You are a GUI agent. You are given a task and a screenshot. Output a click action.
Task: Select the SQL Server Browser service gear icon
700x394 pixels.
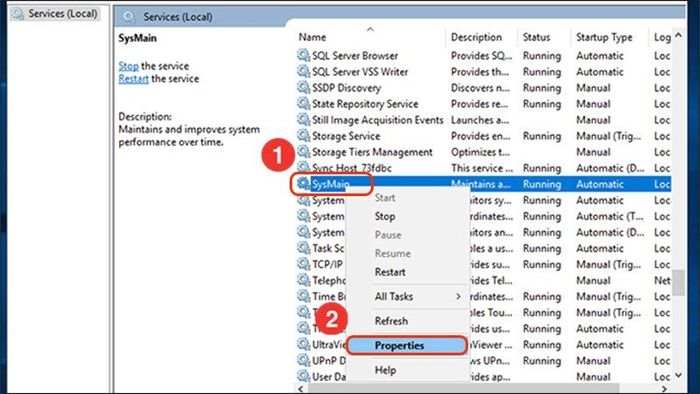click(304, 55)
